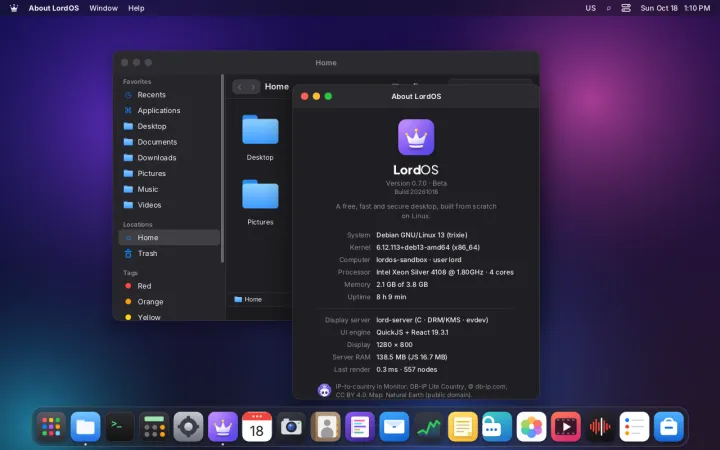Select Desktop in Files sidebar
This screenshot has height=450, width=720.
(x=169, y=126)
